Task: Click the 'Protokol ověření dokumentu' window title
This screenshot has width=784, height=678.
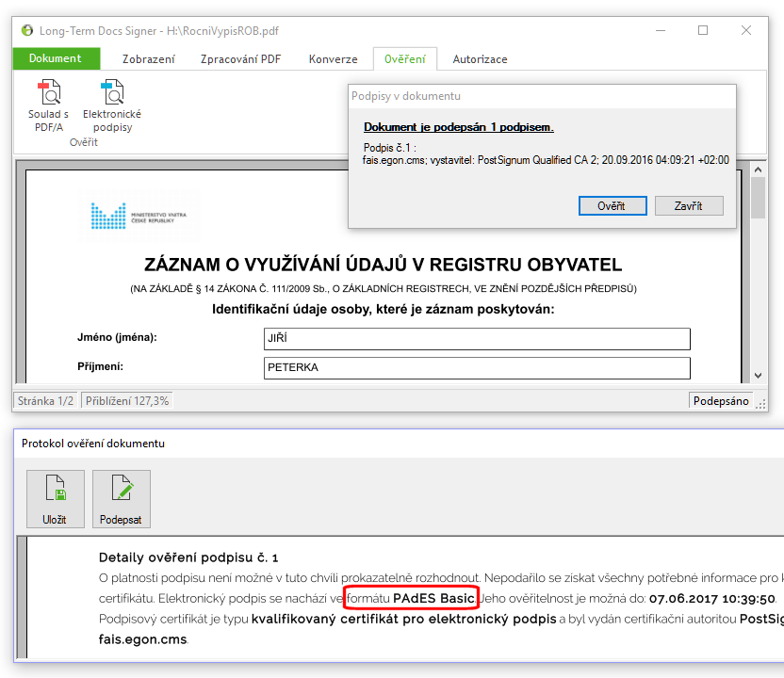Action: point(93,444)
